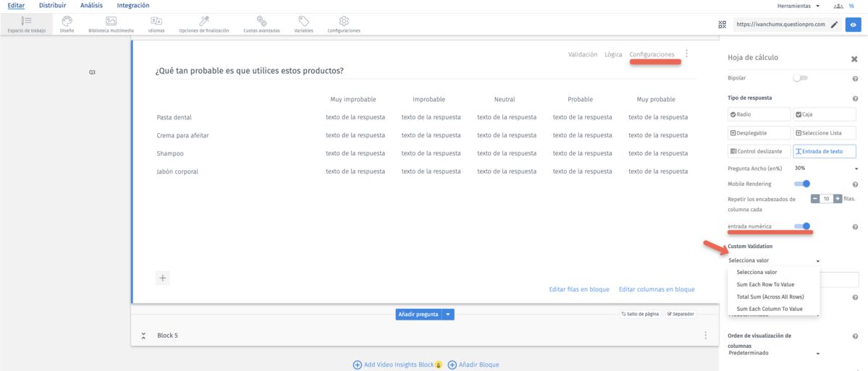Select Entrada de texto response type
Image resolution: width=868 pixels, height=371 pixels.
tap(825, 151)
